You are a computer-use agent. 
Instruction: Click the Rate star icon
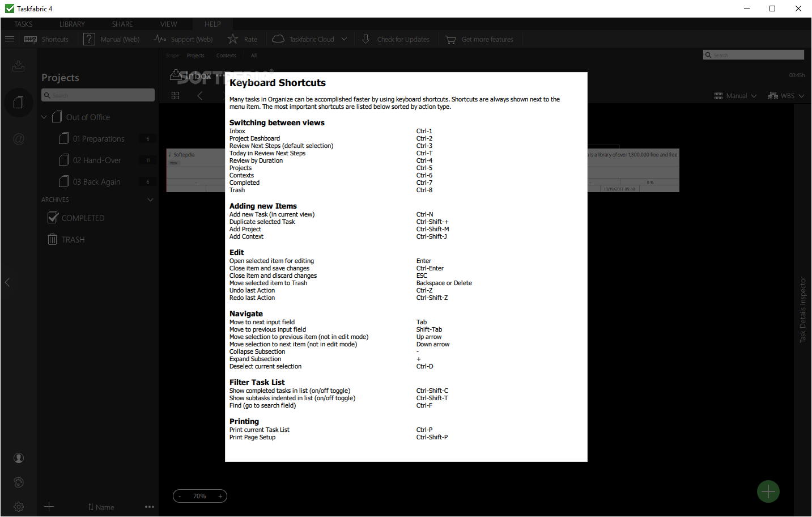coord(232,39)
